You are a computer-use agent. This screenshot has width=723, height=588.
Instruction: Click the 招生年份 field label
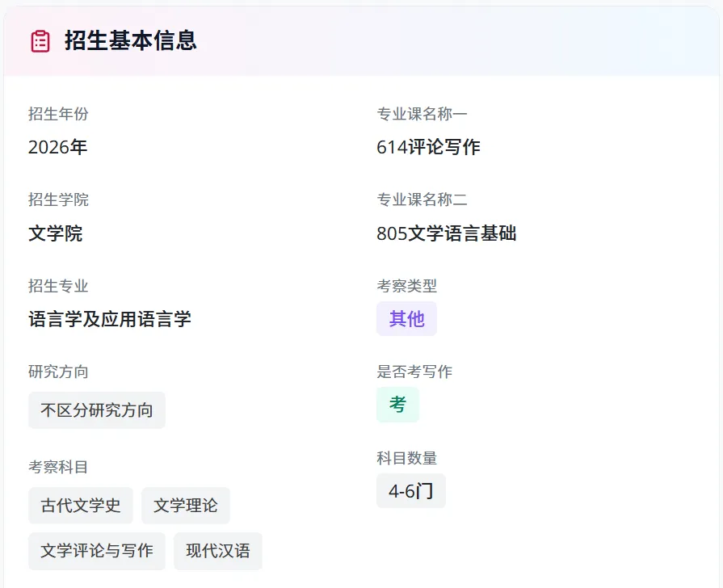point(58,114)
